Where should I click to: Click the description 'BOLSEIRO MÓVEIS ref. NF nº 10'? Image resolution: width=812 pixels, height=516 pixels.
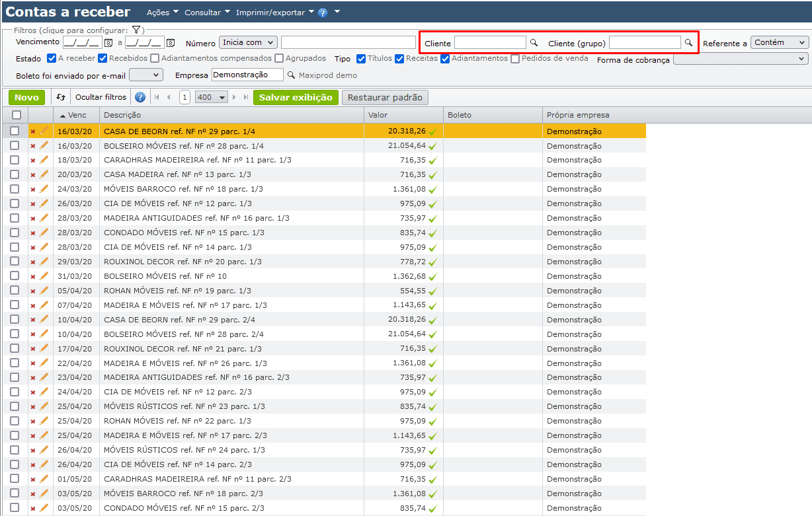165,276
